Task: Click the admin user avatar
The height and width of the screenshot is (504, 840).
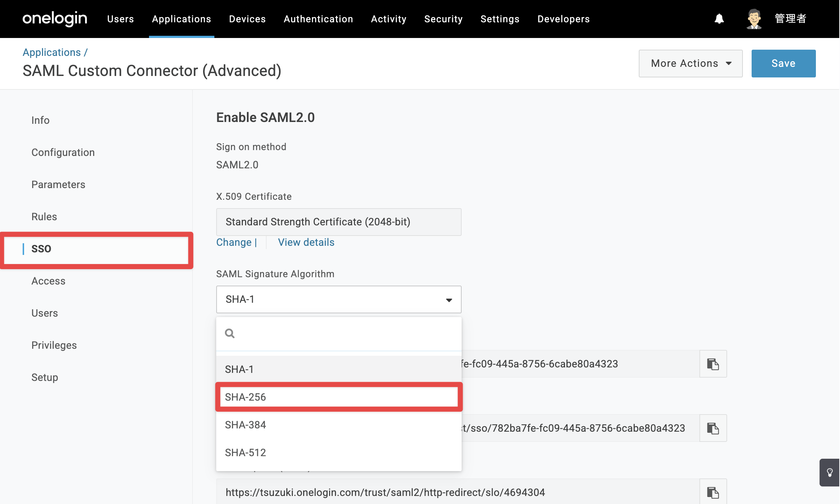Action: (754, 19)
